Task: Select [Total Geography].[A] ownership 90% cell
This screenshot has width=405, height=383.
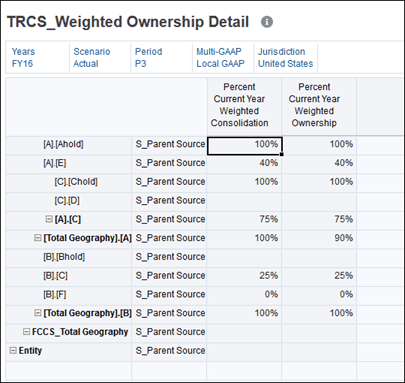Action: point(319,239)
